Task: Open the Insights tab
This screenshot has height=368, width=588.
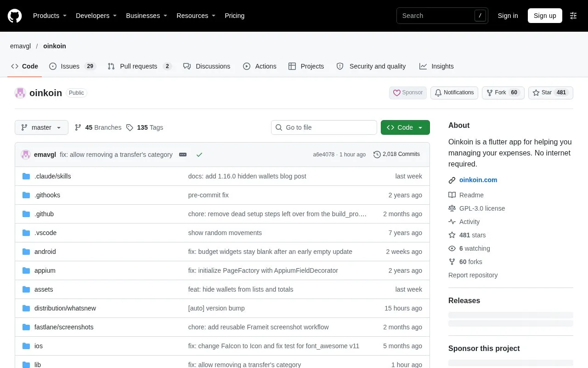Action: pos(436,66)
